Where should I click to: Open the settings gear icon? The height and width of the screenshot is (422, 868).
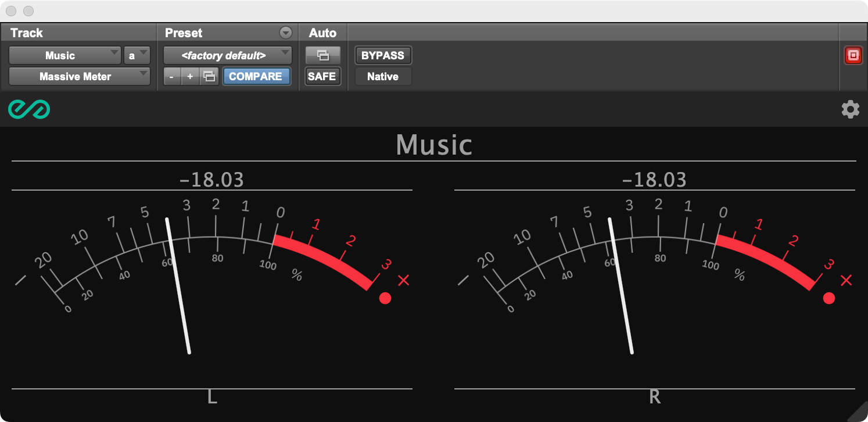click(x=851, y=109)
